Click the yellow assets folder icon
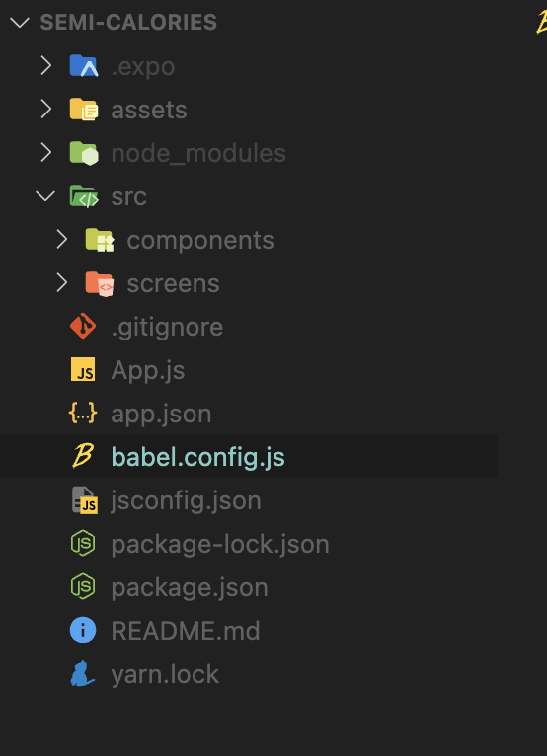 coord(84,109)
